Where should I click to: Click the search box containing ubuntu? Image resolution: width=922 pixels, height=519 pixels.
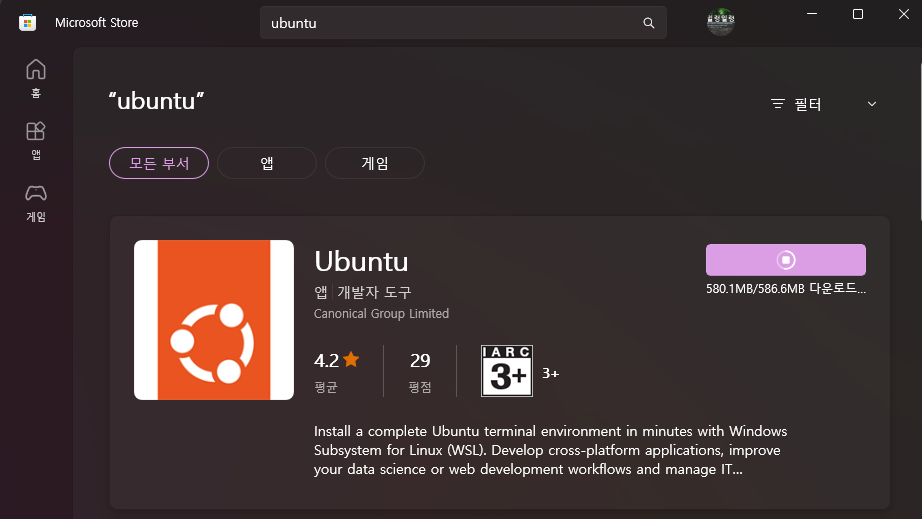pyautogui.click(x=463, y=23)
